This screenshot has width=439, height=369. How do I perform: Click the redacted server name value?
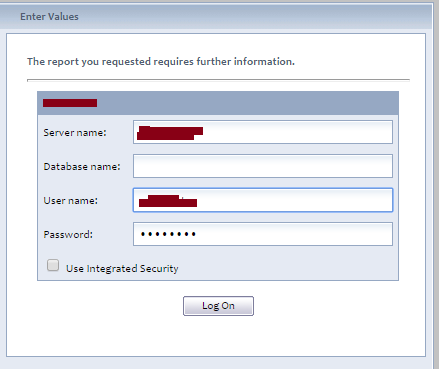tap(170, 133)
